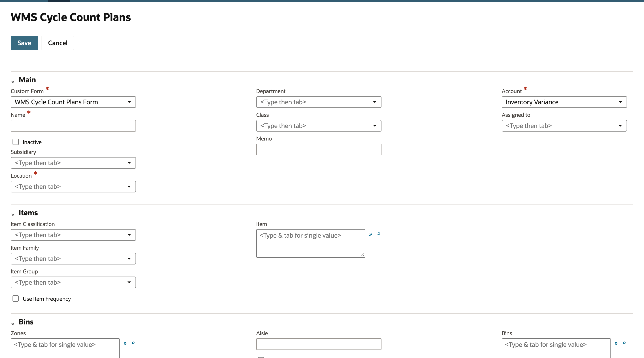Toggle the Inactive checkbox
This screenshot has height=358, width=644.
click(16, 142)
